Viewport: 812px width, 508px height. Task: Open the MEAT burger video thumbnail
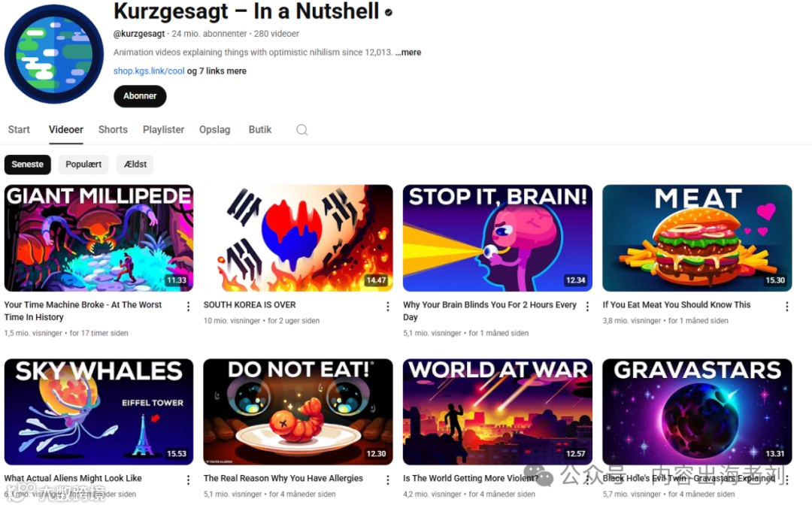pyautogui.click(x=697, y=237)
